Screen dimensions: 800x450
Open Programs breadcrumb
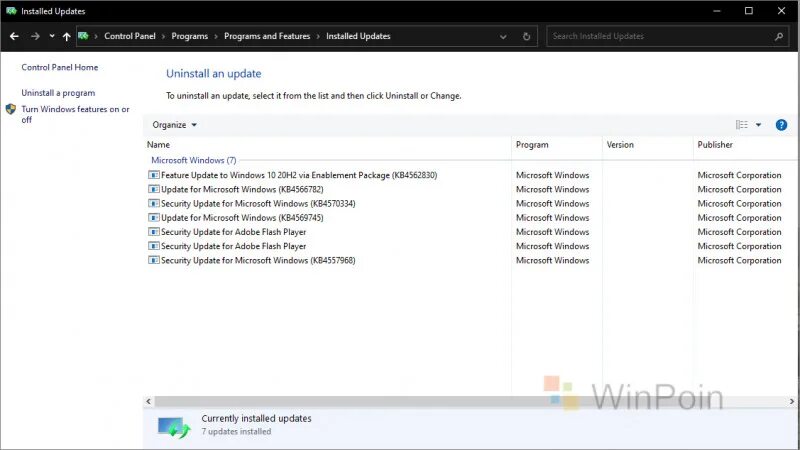click(189, 36)
